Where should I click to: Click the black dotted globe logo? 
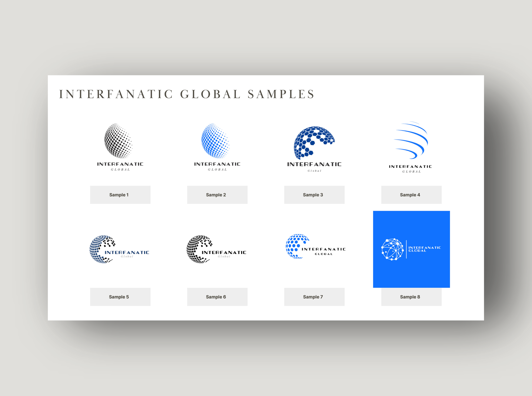[x=118, y=141]
